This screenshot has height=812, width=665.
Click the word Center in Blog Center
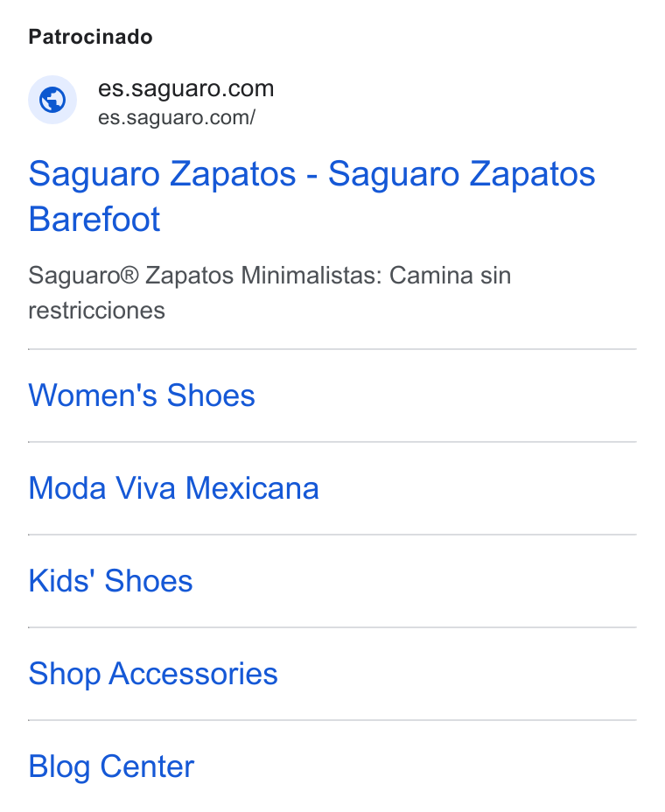(147, 766)
